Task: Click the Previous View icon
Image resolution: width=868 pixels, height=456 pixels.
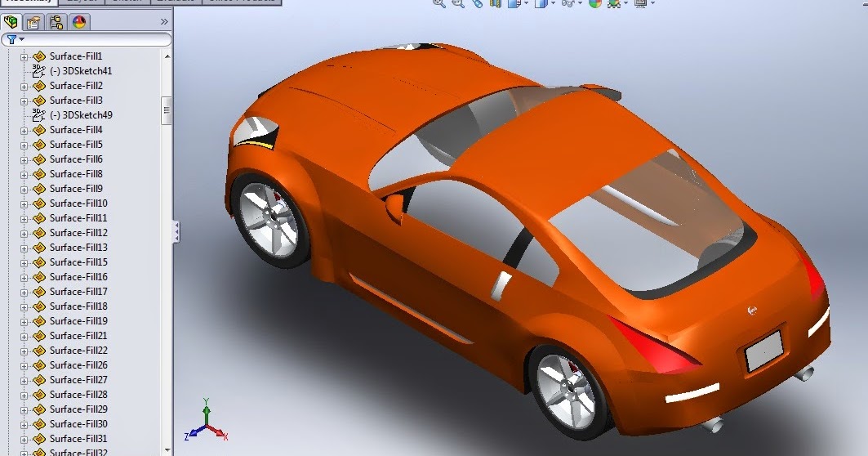Action: 477,2
